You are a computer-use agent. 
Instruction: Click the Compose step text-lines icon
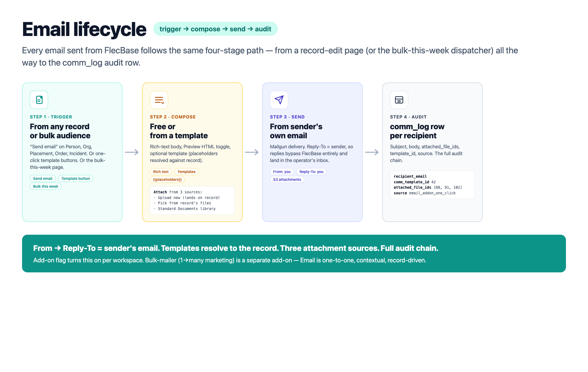click(x=159, y=100)
